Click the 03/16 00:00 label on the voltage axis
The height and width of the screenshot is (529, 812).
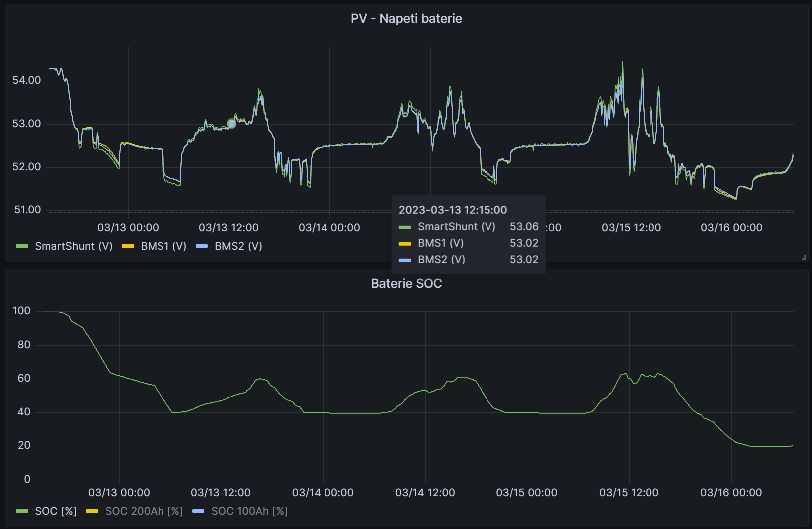731,228
